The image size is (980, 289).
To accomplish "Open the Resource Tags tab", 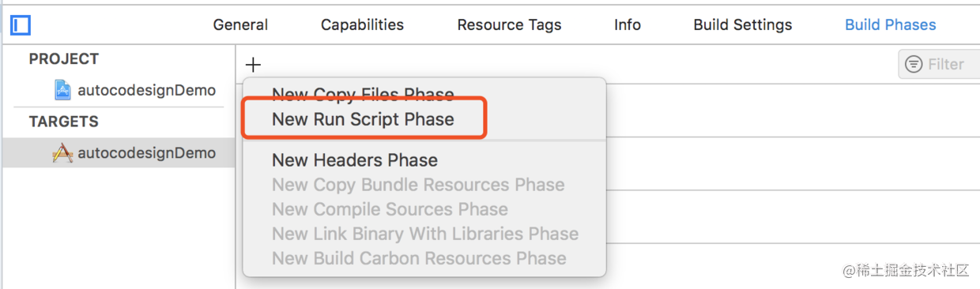I will 509,25.
